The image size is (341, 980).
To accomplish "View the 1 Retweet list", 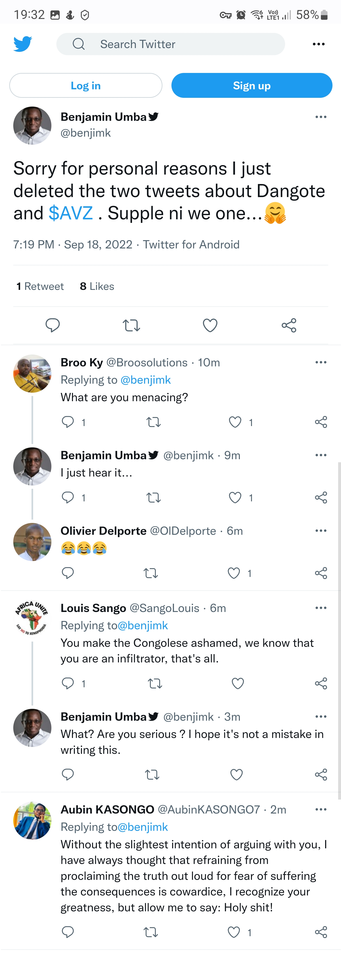I will pos(40,286).
